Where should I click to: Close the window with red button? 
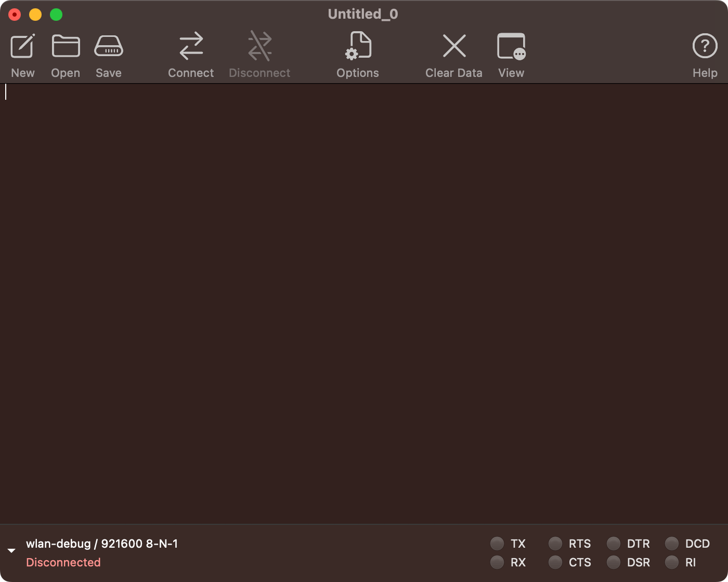pos(15,15)
